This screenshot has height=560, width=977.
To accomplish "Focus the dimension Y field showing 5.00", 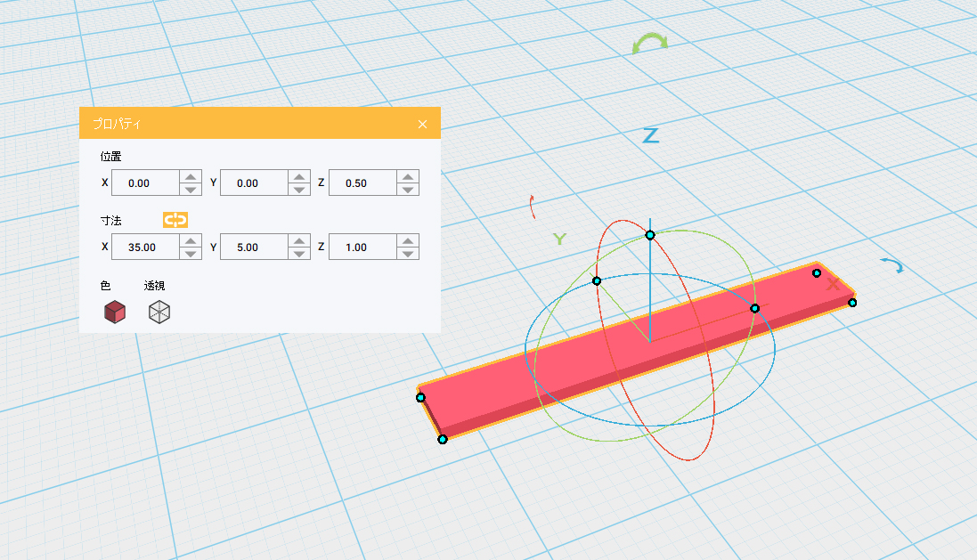I will (x=253, y=248).
